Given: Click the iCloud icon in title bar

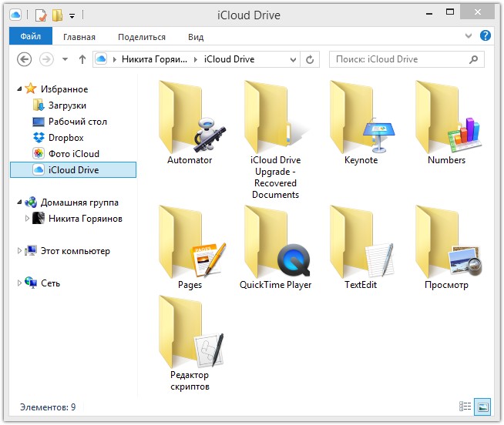Looking at the screenshot, I should [x=15, y=15].
